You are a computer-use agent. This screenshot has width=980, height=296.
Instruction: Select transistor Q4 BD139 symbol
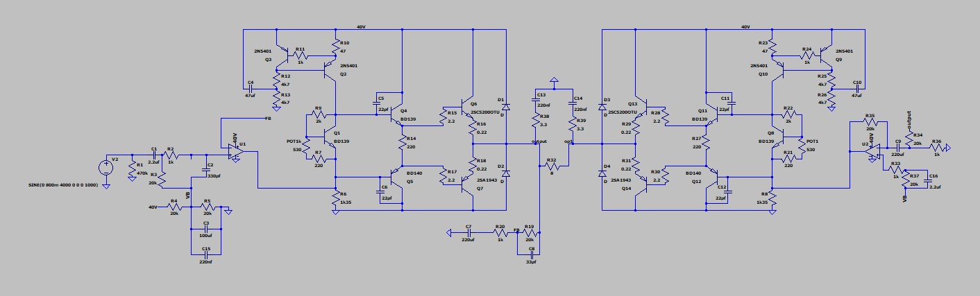coord(396,114)
